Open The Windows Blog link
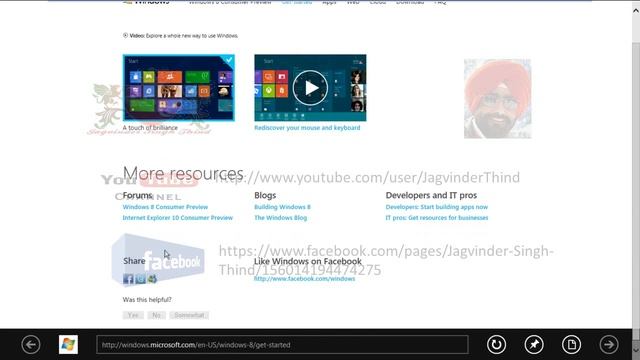 (280, 218)
